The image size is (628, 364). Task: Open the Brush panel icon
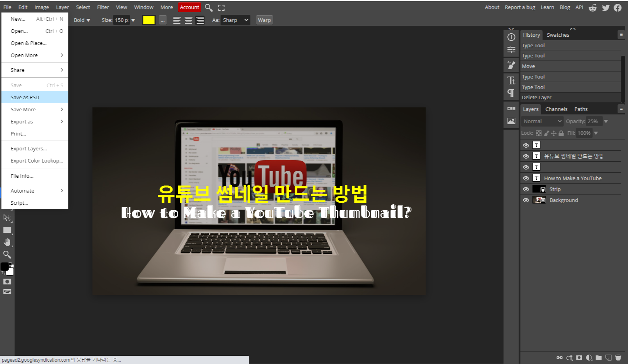click(511, 65)
